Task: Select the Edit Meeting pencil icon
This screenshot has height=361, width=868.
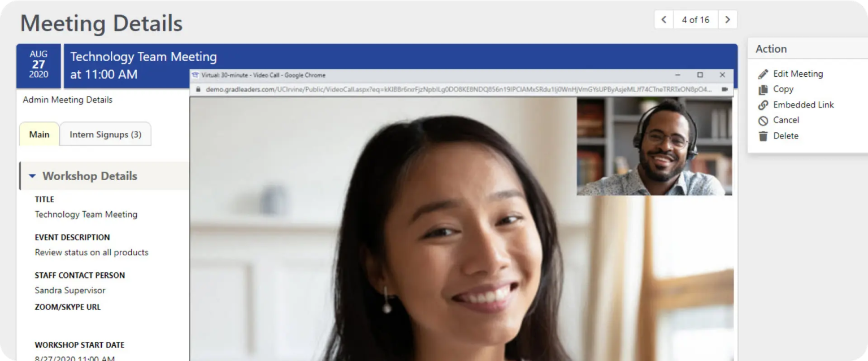Action: point(764,73)
